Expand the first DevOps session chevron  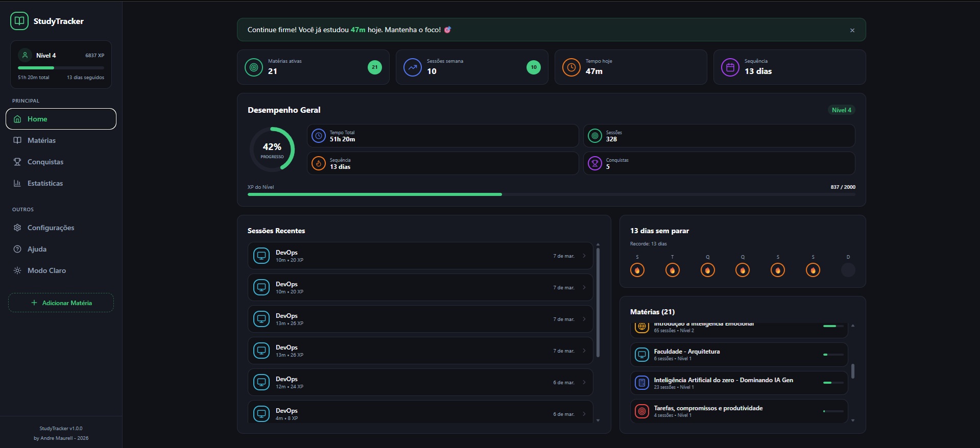[584, 256]
